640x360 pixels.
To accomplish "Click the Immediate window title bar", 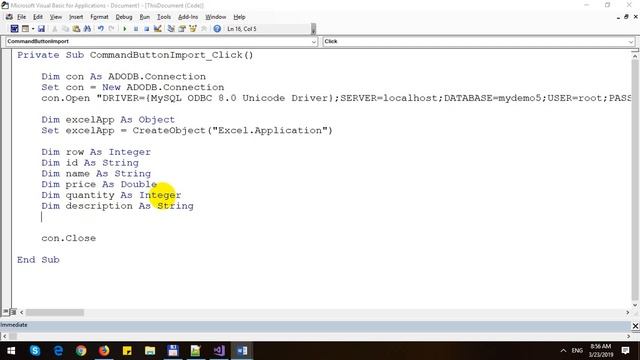I will tap(315, 325).
